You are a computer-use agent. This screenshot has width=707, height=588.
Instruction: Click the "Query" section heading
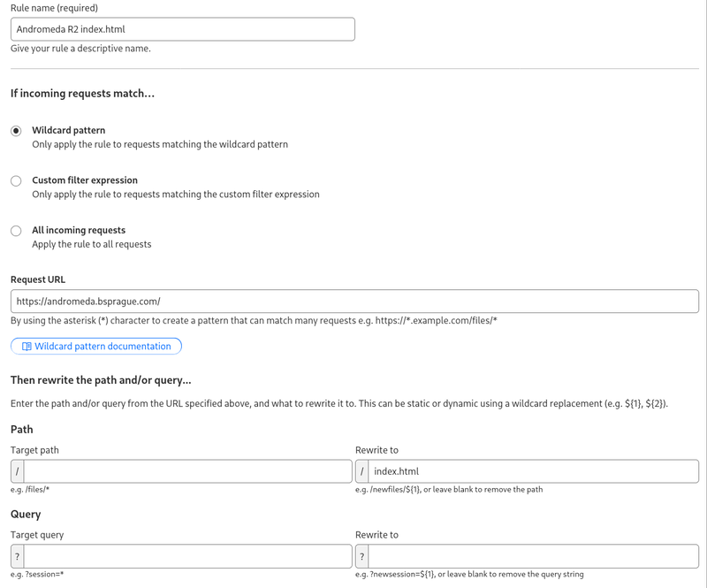pos(27,514)
